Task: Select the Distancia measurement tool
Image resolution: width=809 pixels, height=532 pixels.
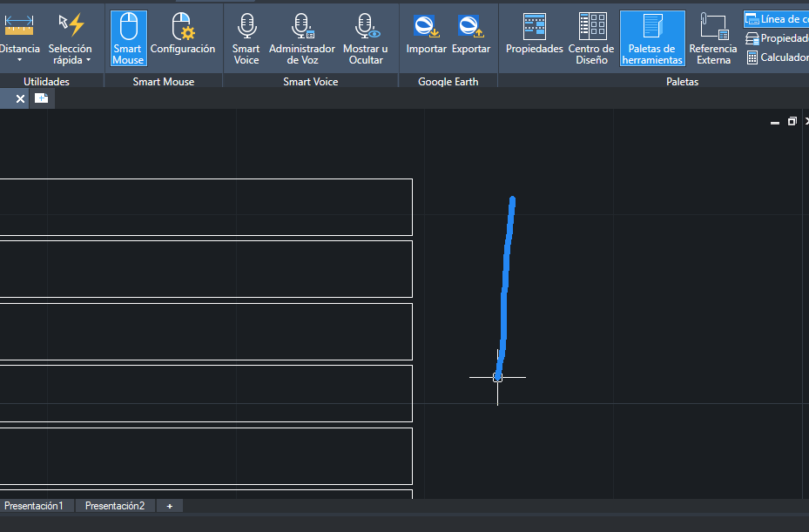Action: tap(19, 34)
